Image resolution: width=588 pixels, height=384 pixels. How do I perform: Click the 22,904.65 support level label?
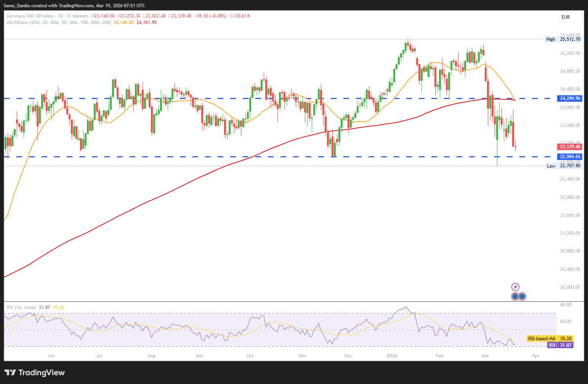(x=570, y=157)
